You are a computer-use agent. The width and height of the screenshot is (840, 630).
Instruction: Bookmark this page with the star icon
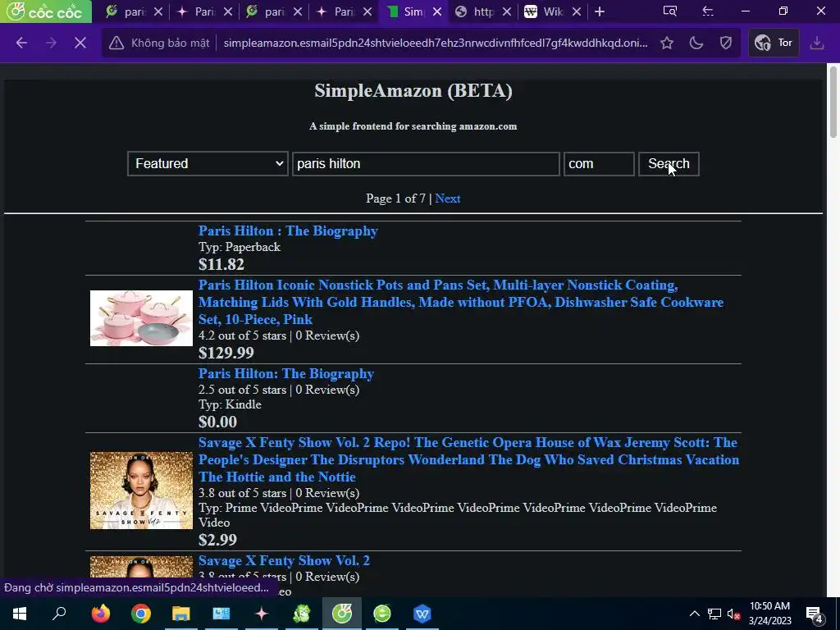click(666, 43)
